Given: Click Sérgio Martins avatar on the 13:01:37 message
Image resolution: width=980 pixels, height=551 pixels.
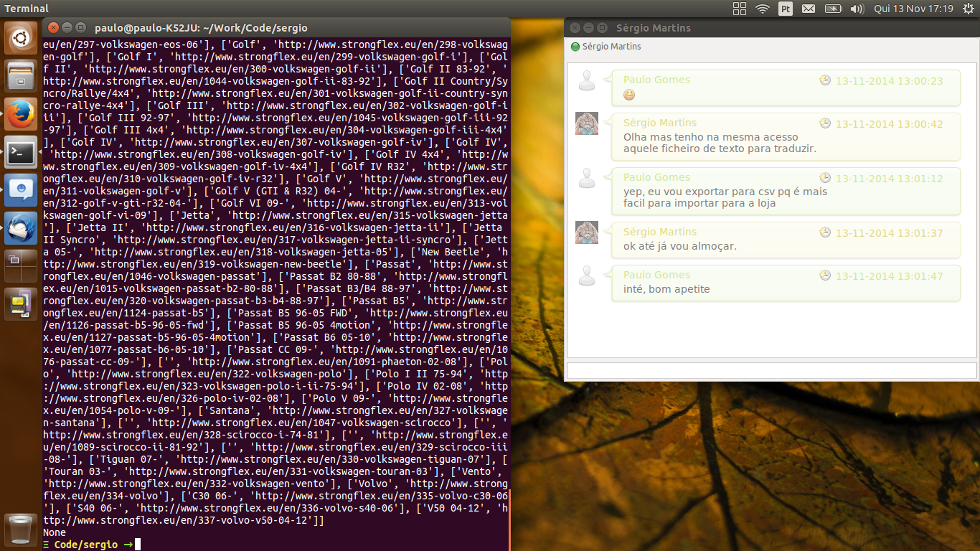Looking at the screenshot, I should coord(587,232).
